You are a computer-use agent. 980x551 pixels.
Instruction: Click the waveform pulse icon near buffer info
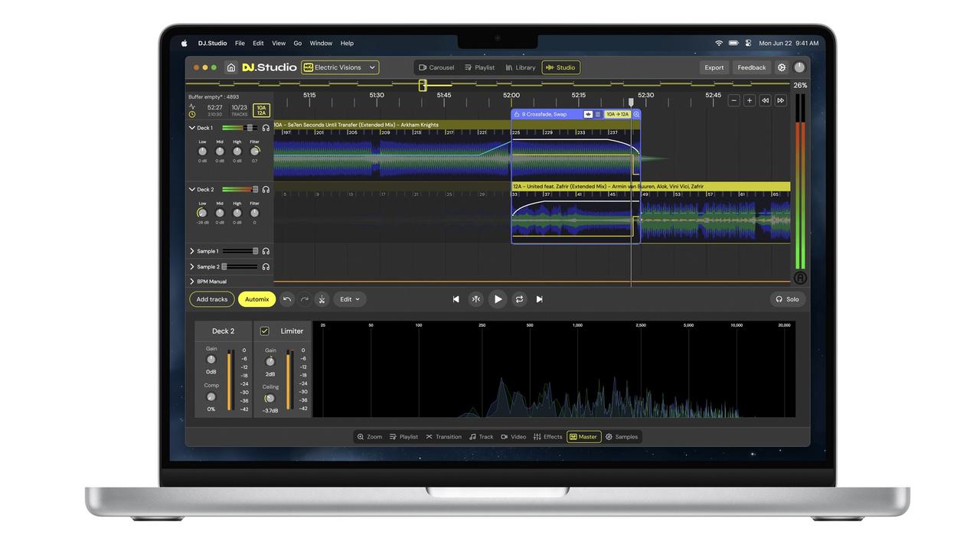pos(192,106)
